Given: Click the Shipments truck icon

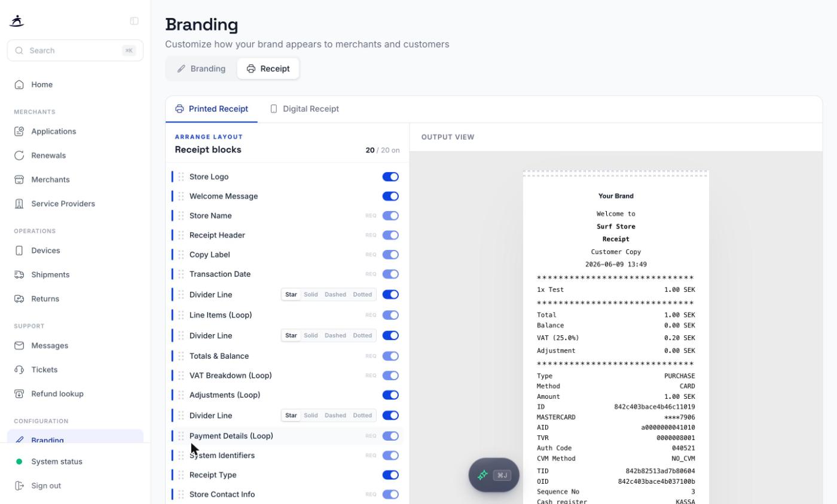Looking at the screenshot, I should pyautogui.click(x=19, y=274).
